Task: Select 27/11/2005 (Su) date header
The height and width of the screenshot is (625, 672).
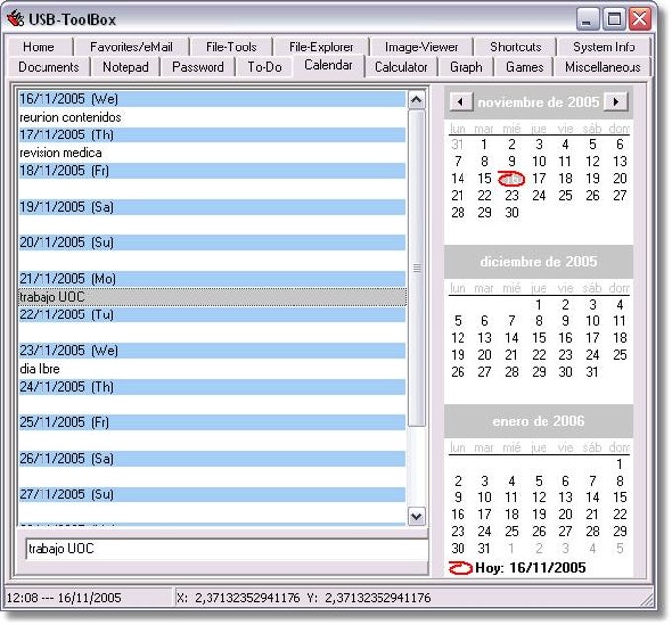Action: pos(211,495)
